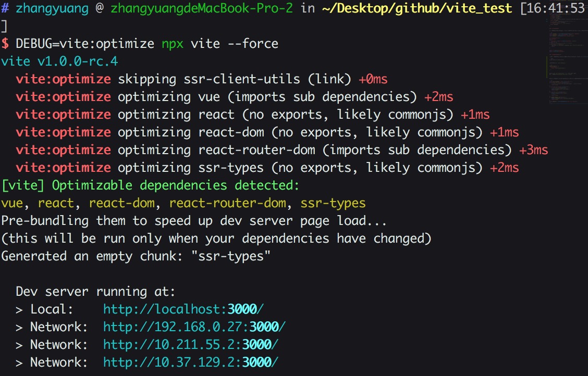Click the npx command word
Viewport: 588px width, 376px height.
click(173, 44)
